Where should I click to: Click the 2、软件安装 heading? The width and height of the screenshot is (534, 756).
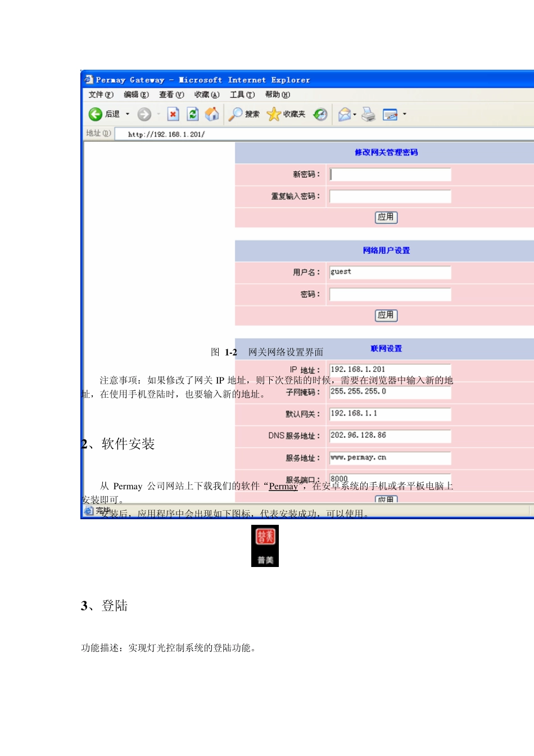[118, 444]
